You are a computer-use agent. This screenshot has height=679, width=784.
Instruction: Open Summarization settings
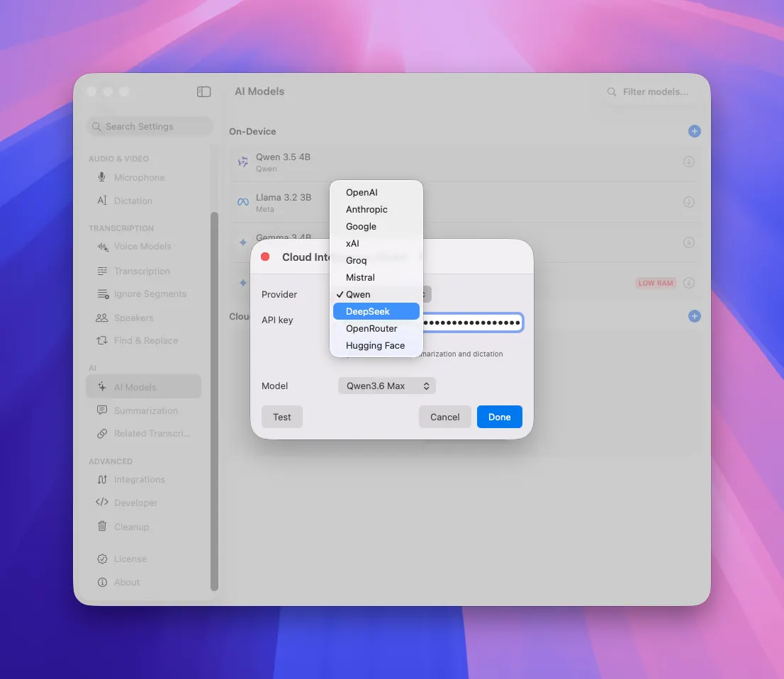point(143,410)
